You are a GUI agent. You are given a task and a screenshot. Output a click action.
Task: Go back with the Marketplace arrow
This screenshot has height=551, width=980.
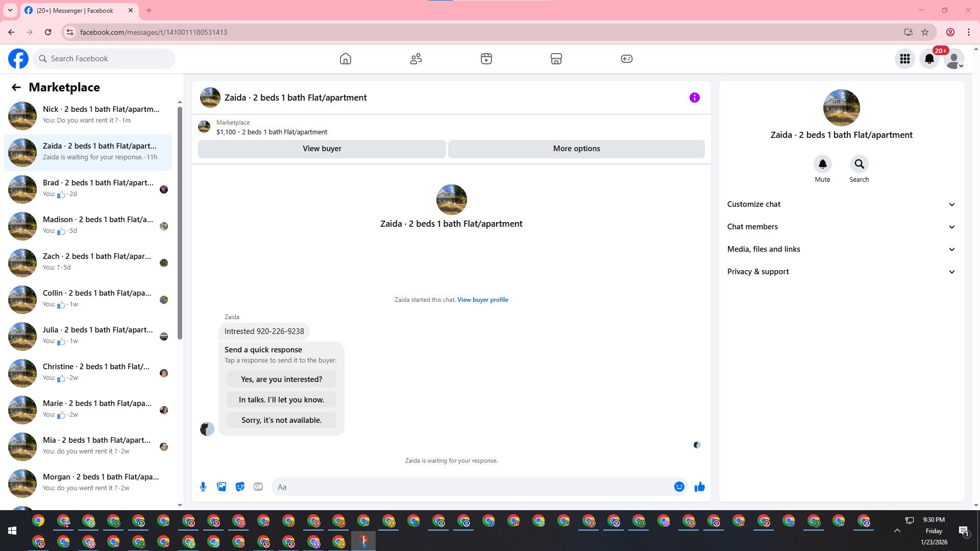16,87
